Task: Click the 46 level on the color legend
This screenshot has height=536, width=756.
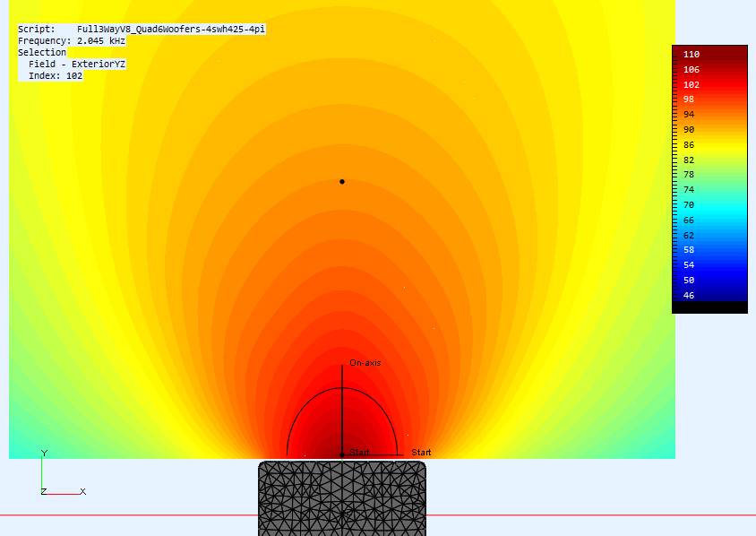Action: pyautogui.click(x=689, y=295)
